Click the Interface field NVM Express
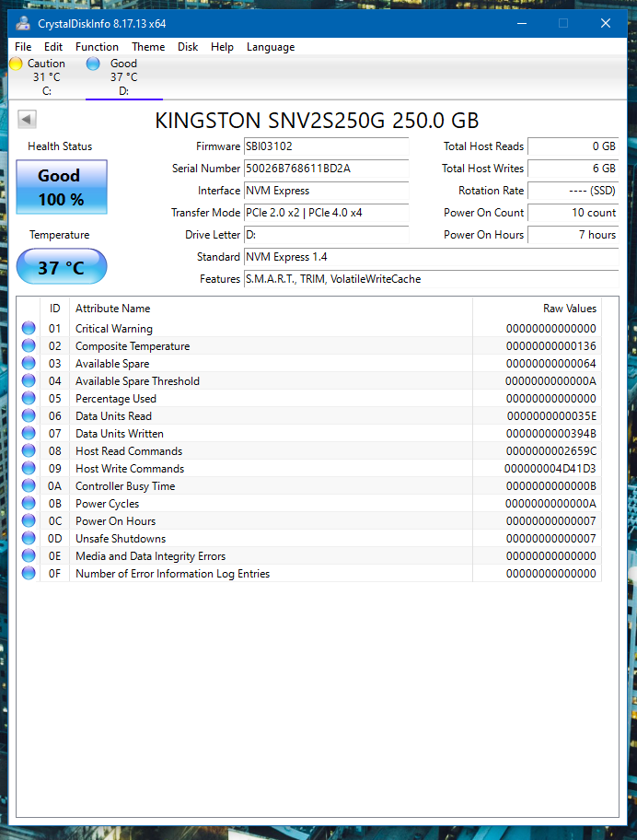 click(326, 191)
